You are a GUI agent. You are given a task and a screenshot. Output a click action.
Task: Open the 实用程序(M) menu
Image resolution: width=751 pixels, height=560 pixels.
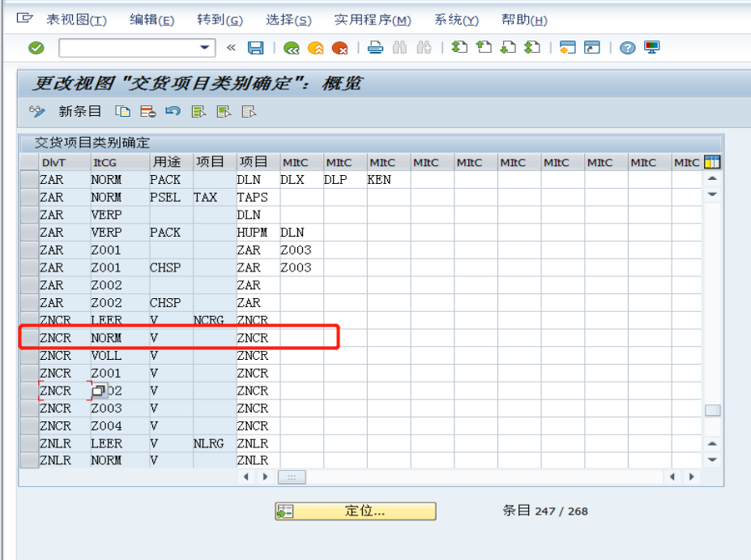pos(373,19)
